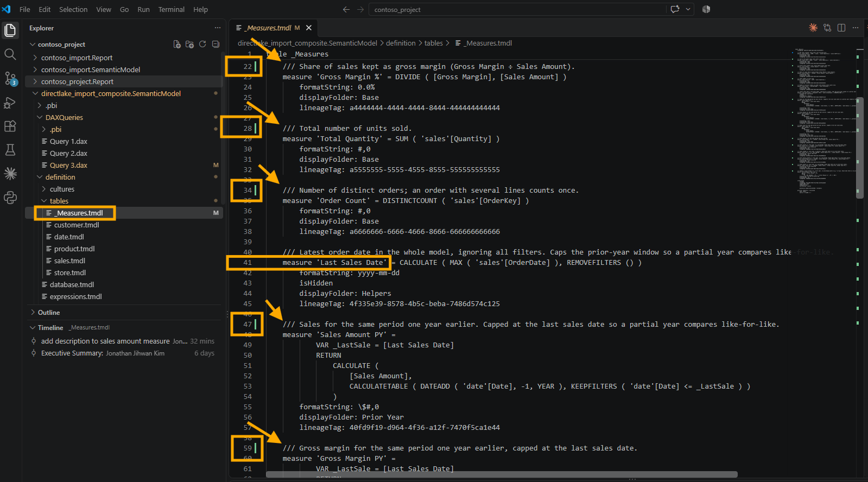The height and width of the screenshot is (482, 868).
Task: Click the New Folder icon in explorer header
Action: [189, 45]
